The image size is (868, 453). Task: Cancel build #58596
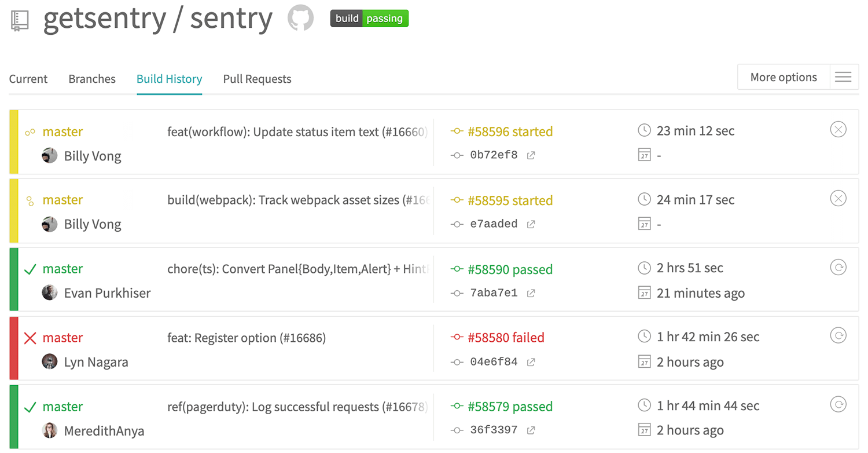[838, 130]
